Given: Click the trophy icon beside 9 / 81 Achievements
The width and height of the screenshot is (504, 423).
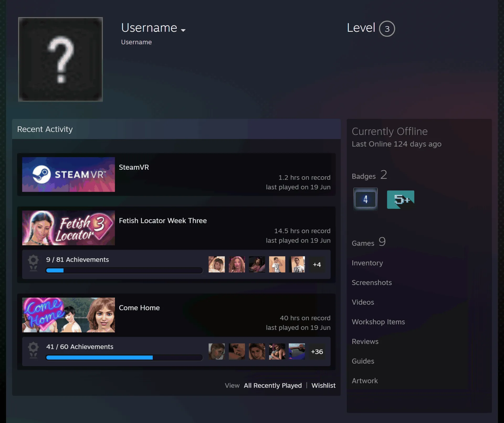Looking at the screenshot, I should pyautogui.click(x=33, y=263).
